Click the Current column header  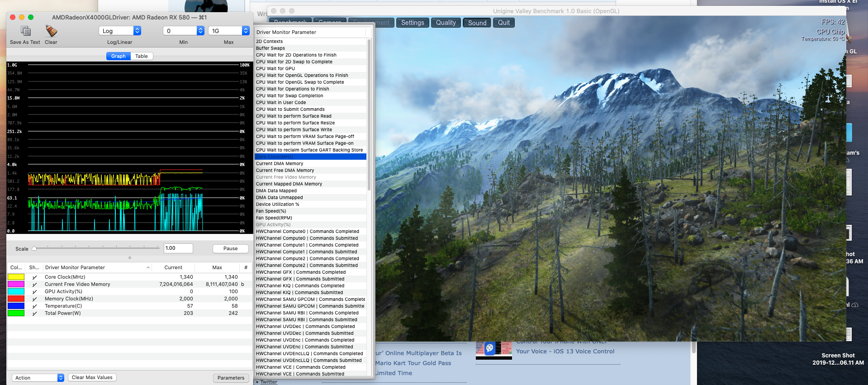(x=173, y=267)
